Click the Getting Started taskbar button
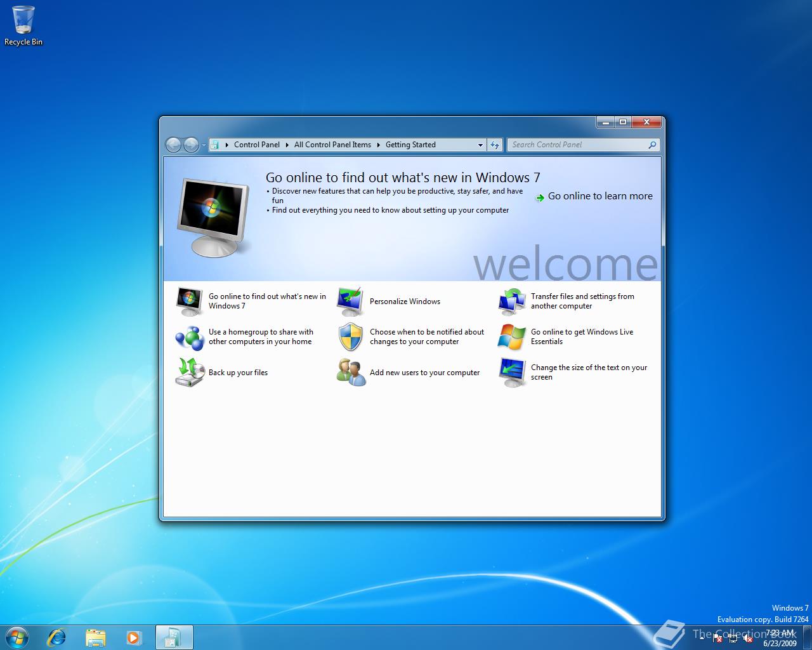Image resolution: width=812 pixels, height=650 pixels. click(x=173, y=637)
